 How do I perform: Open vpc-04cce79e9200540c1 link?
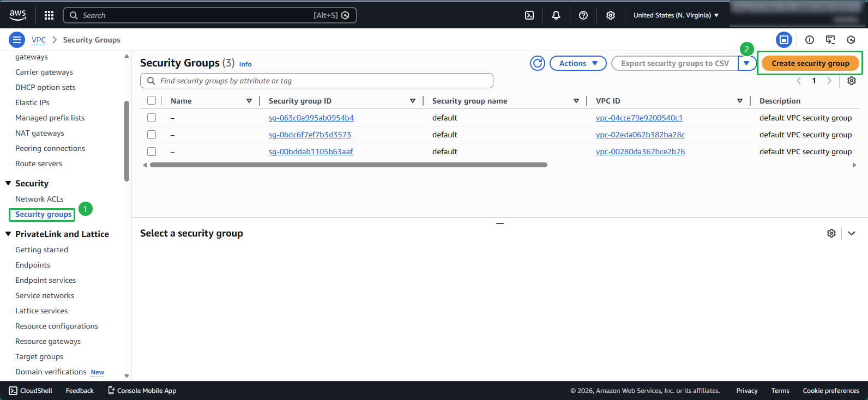(639, 118)
